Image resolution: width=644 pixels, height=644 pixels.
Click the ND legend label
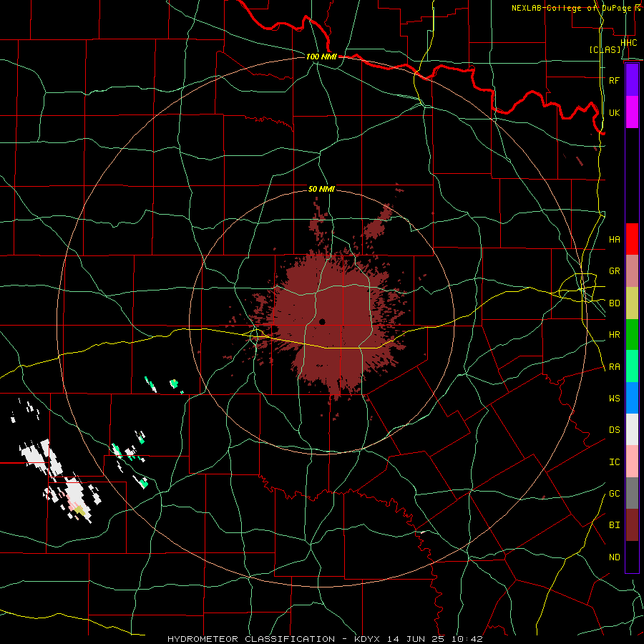614,557
